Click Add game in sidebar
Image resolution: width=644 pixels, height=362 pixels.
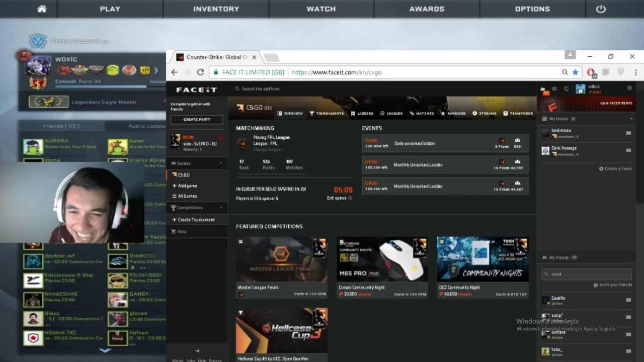coord(185,186)
